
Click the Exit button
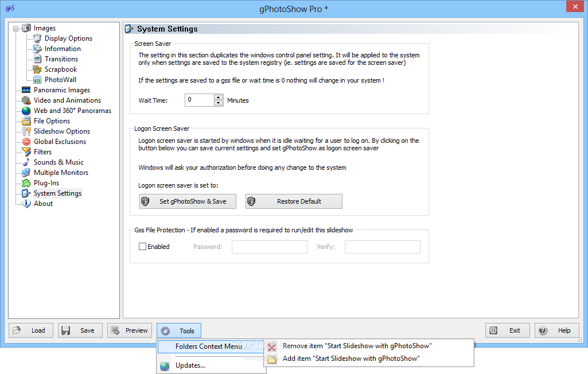click(x=508, y=330)
